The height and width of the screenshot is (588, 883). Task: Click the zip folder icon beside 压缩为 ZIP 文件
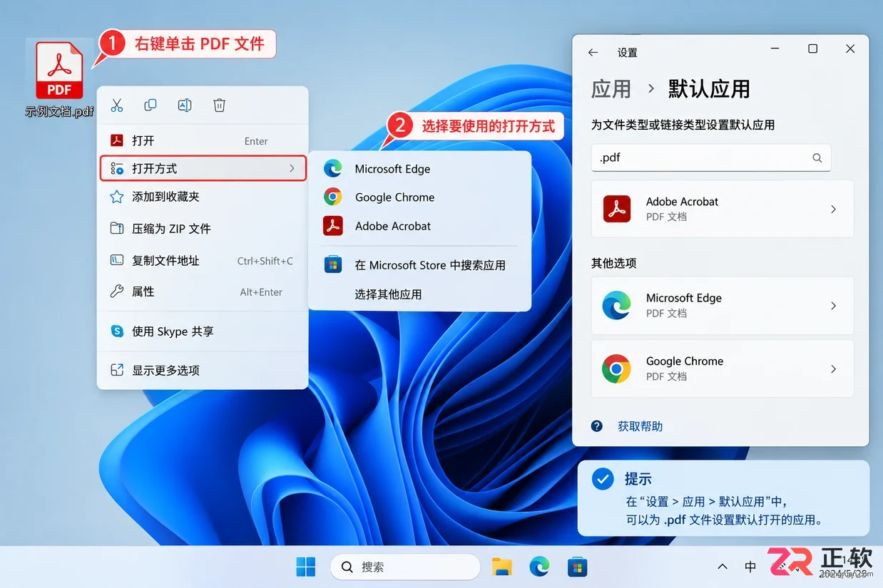pos(117,229)
